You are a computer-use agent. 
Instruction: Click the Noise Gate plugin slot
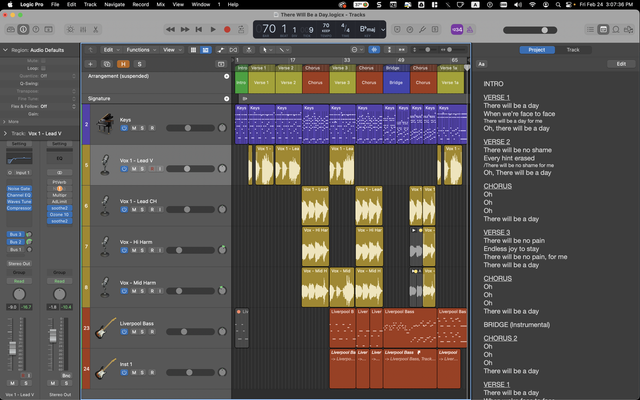coord(19,189)
